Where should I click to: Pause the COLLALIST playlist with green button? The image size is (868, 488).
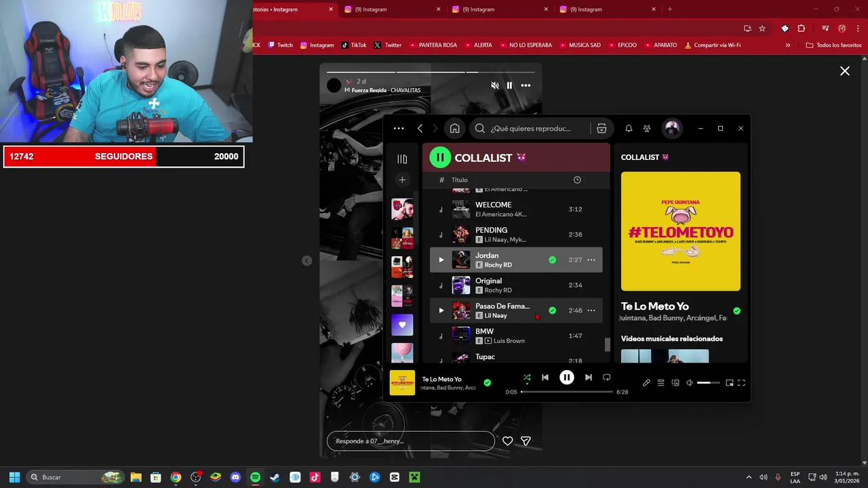tap(440, 158)
